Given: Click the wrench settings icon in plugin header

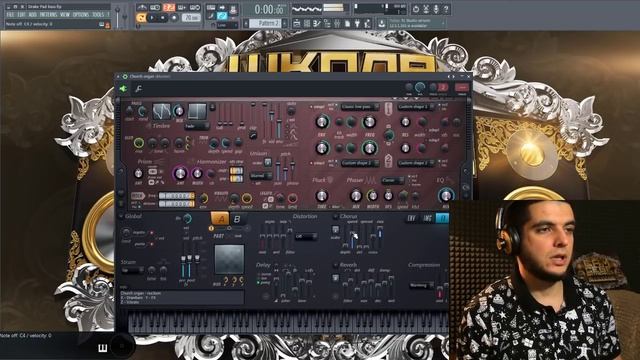Looking at the screenshot, I should pyautogui.click(x=139, y=88).
